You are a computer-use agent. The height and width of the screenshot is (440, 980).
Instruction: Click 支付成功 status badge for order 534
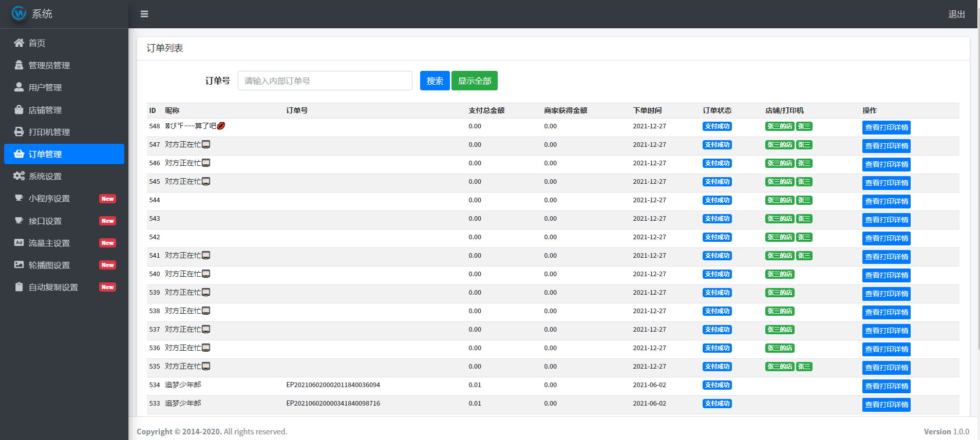(717, 385)
